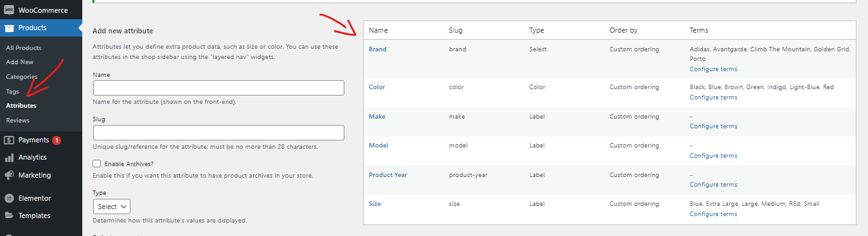
Task: Open Payments menu label in sidebar
Action: (x=33, y=140)
